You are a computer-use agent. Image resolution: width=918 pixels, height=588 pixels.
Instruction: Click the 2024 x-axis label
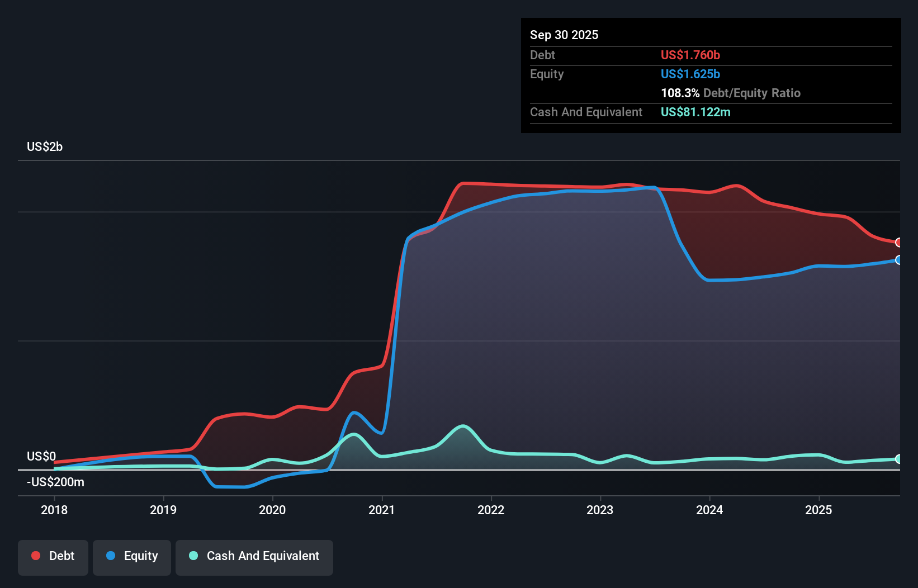(709, 510)
